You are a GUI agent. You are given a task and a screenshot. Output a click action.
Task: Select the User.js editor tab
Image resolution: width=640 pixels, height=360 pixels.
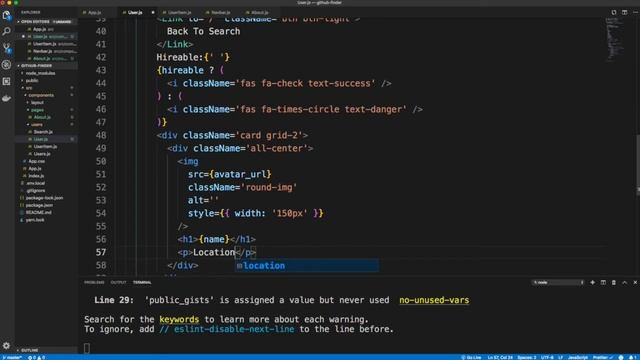coord(135,13)
